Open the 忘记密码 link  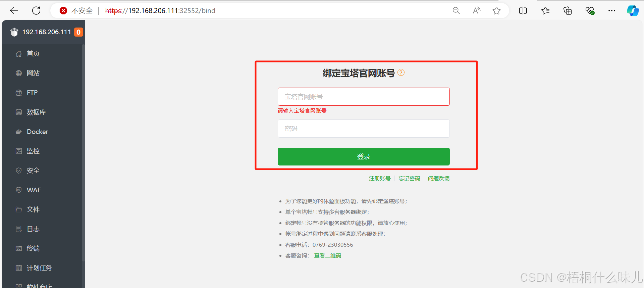(409, 179)
